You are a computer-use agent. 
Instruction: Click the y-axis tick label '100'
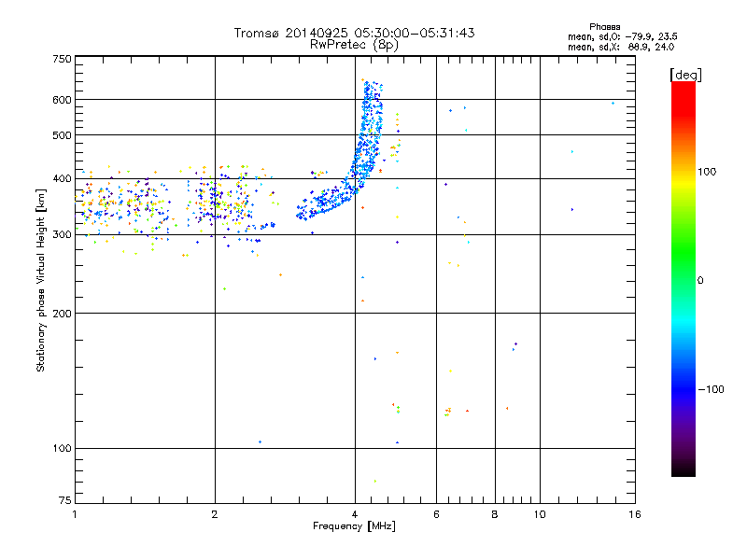[x=62, y=449]
